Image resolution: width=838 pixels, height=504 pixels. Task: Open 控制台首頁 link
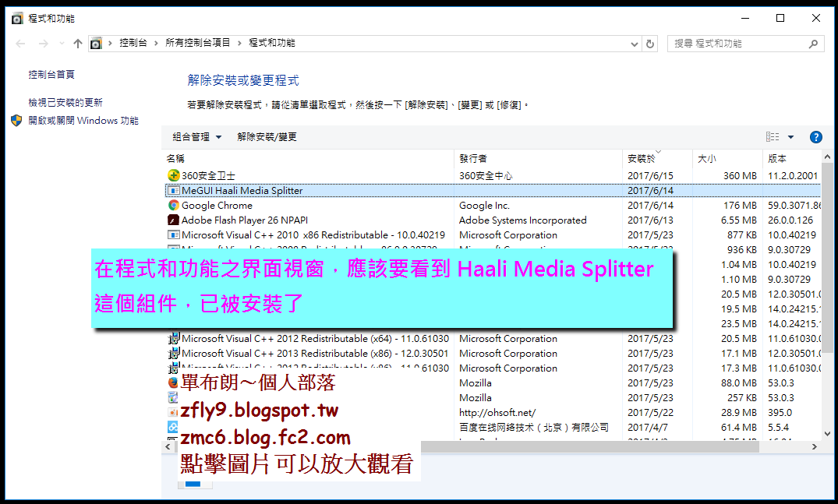(51, 75)
